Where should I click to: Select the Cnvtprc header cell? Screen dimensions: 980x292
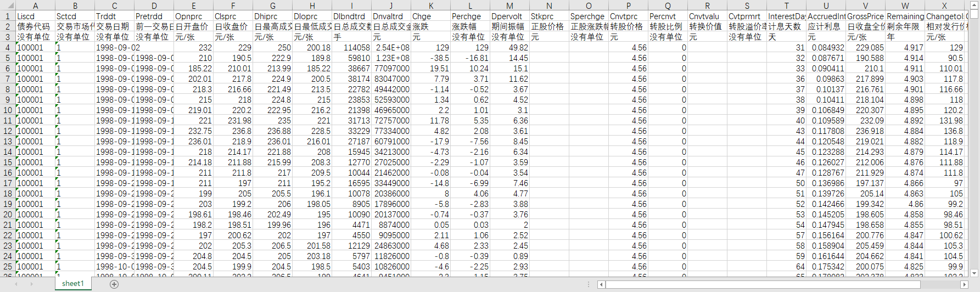(x=629, y=16)
